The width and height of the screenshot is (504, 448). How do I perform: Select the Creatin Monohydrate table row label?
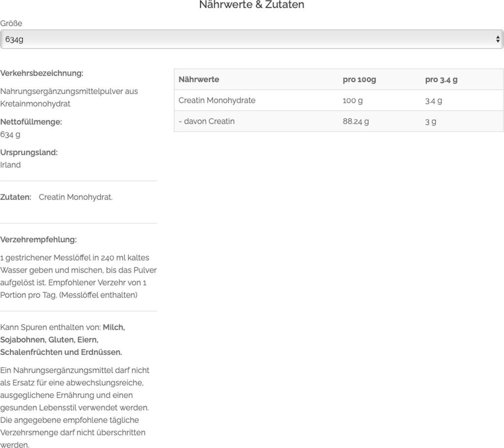217,100
